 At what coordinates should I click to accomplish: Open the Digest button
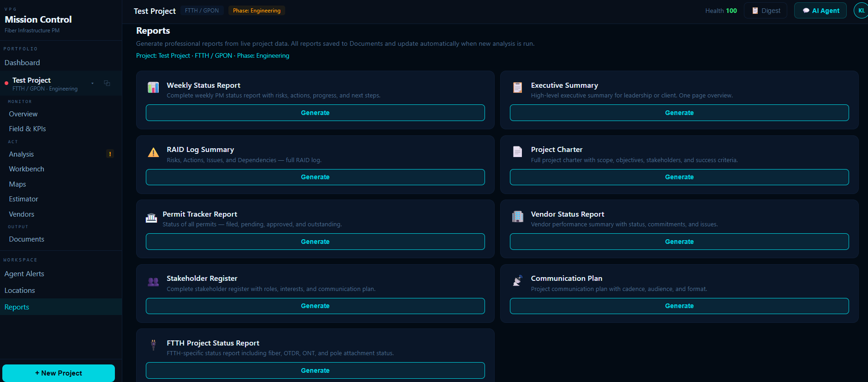coord(766,11)
